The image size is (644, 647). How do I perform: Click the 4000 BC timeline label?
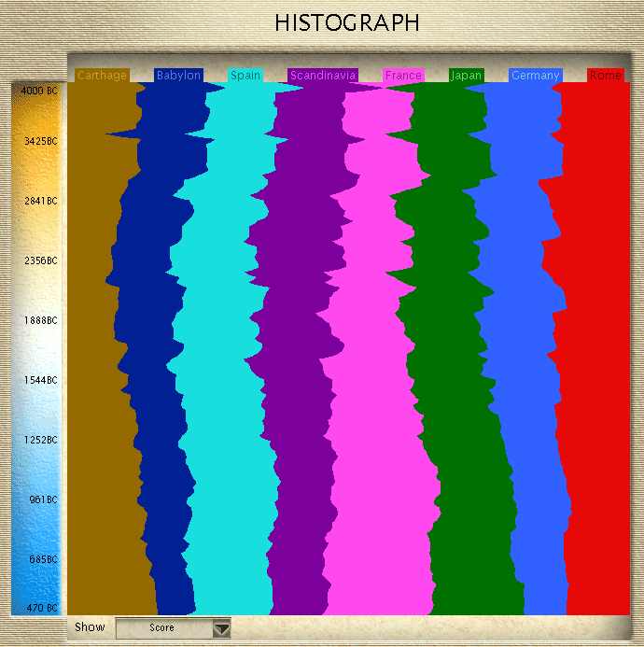point(39,91)
